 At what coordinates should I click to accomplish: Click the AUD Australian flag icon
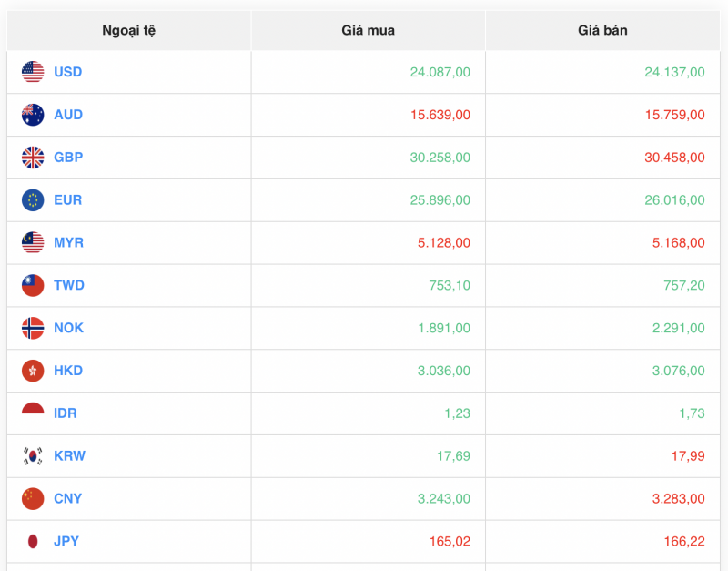pyautogui.click(x=33, y=115)
